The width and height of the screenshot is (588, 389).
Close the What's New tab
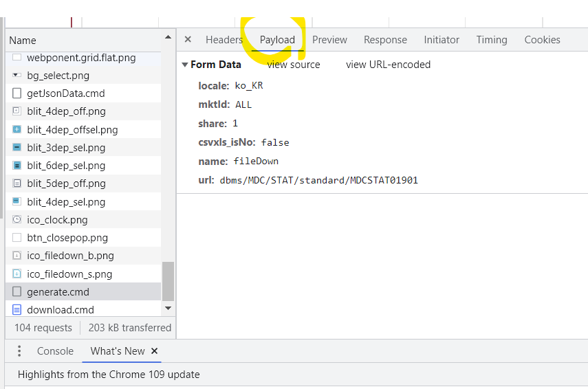point(154,351)
